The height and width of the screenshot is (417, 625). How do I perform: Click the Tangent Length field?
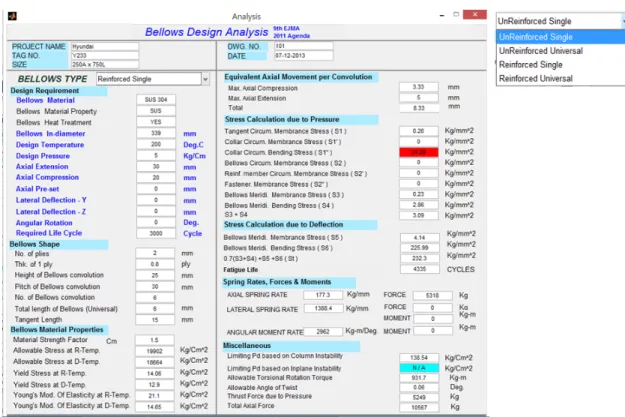click(155, 320)
